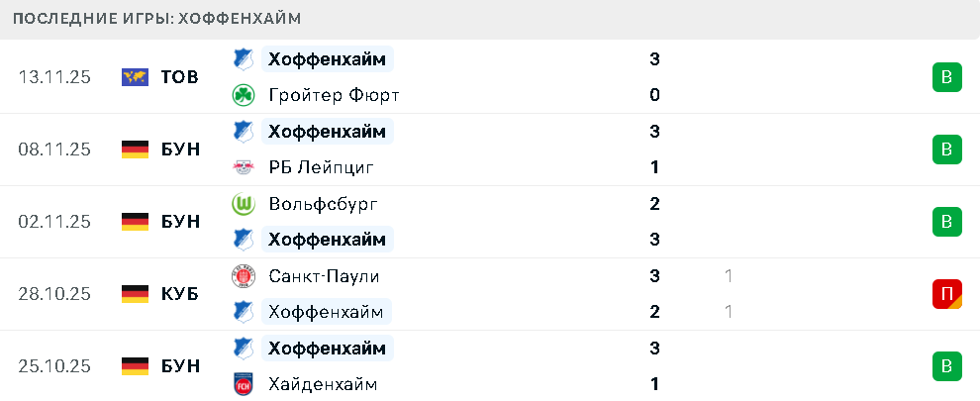
Task: Click RB Leipzig club logo
Action: tap(243, 167)
